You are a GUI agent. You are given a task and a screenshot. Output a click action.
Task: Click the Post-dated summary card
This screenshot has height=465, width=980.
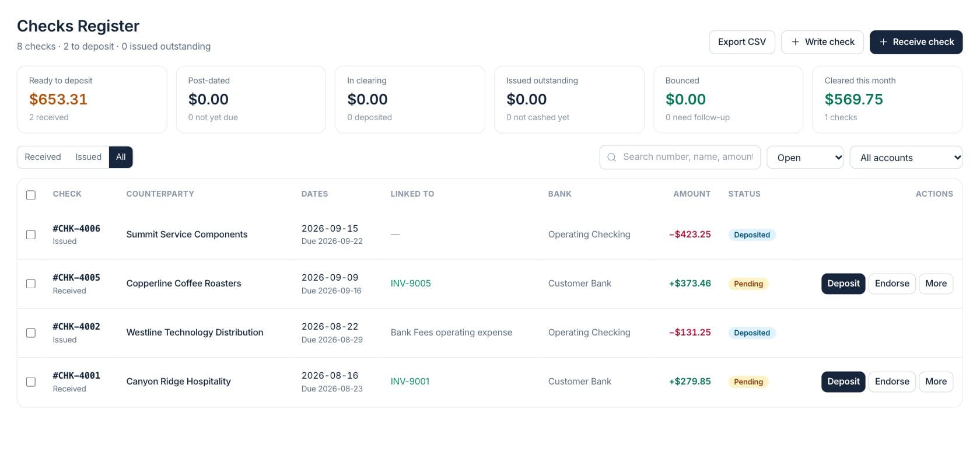click(x=251, y=99)
